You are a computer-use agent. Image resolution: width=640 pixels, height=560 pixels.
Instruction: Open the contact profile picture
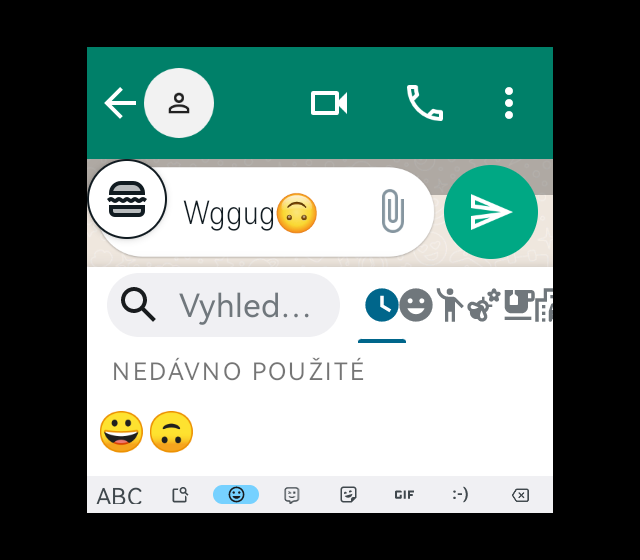(179, 103)
